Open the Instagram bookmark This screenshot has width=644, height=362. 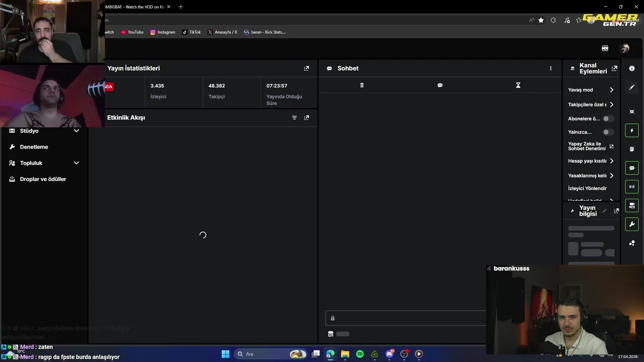coord(163,32)
